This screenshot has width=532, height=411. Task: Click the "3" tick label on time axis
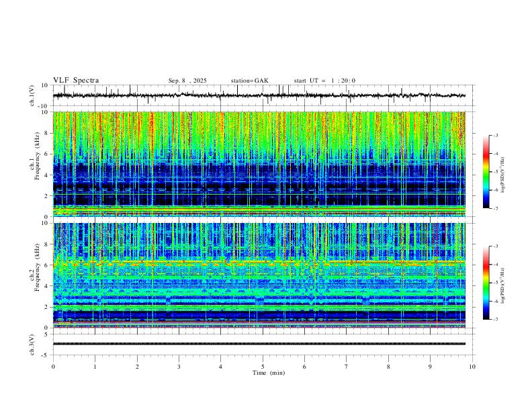pos(179,367)
